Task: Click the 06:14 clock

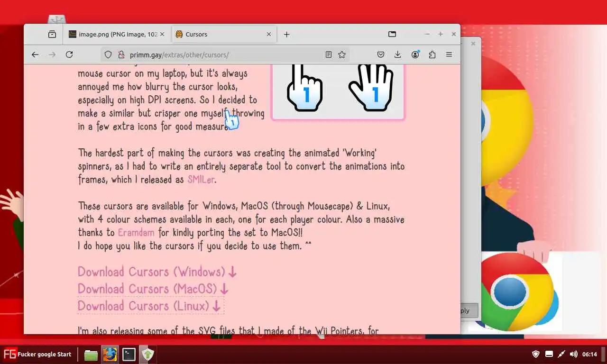Action: (589, 354)
